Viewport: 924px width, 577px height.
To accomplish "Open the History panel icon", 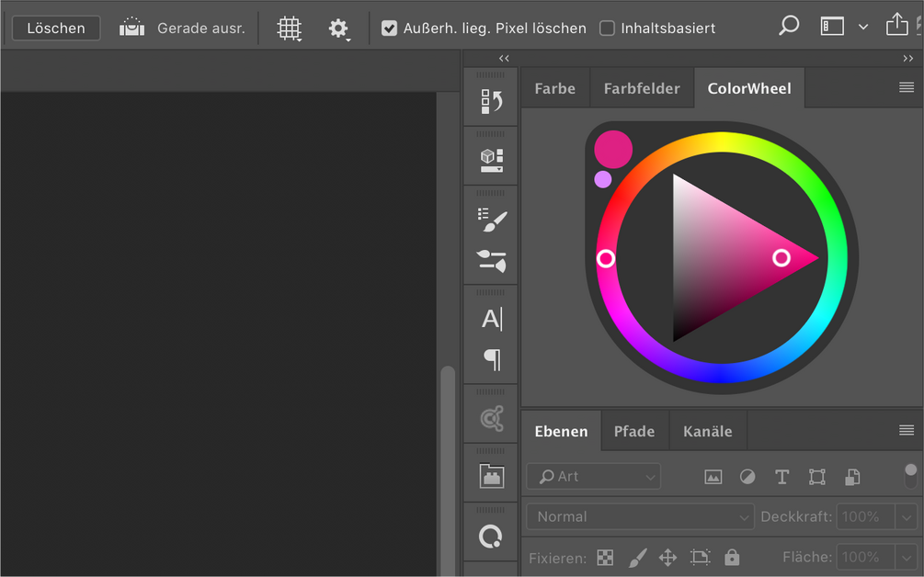I will coord(491,101).
